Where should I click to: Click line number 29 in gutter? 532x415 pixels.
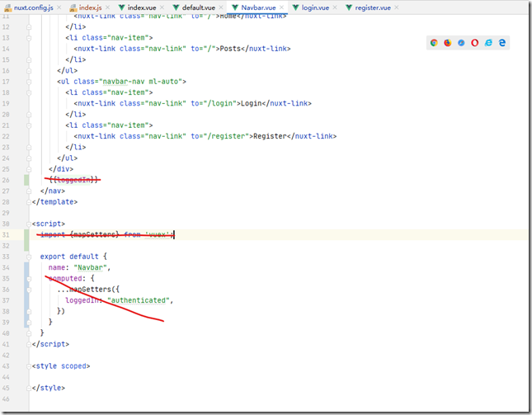(6, 213)
